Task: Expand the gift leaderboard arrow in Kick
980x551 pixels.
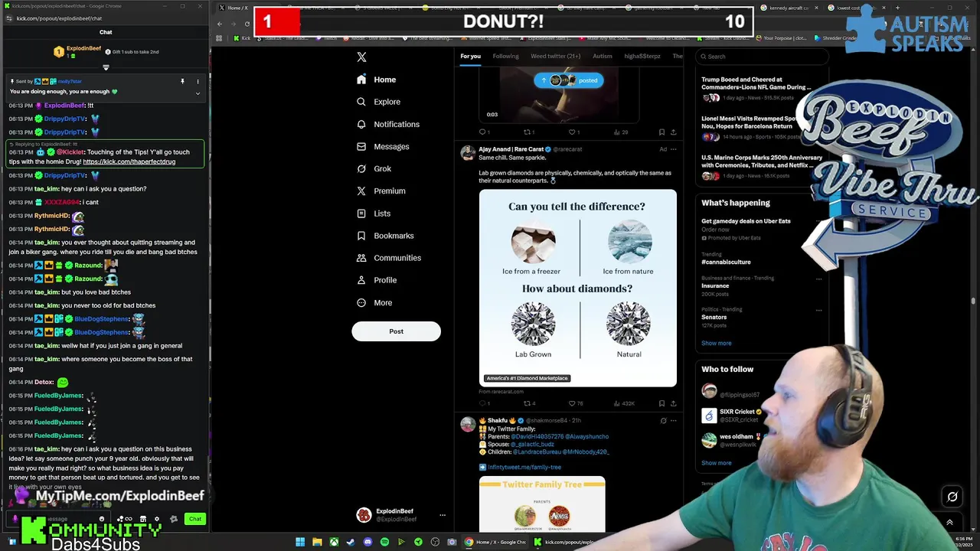Action: (106, 67)
